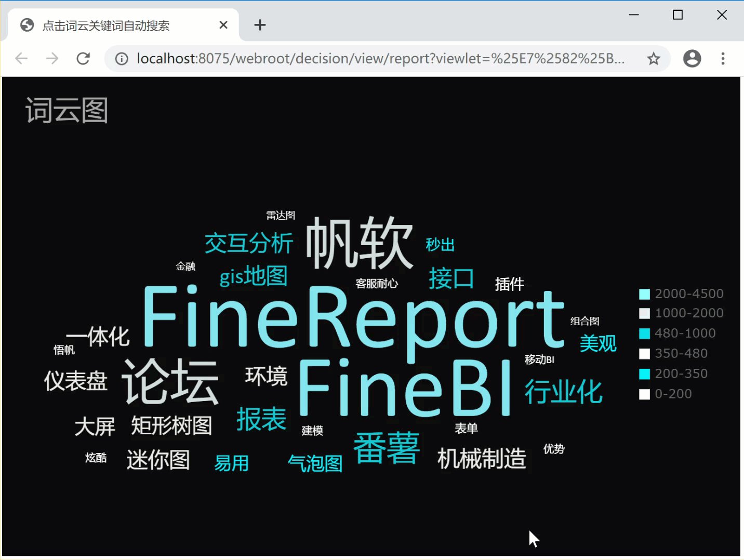The height and width of the screenshot is (560, 744).
Task: Click the 一体化 keyword
Action: point(98,337)
